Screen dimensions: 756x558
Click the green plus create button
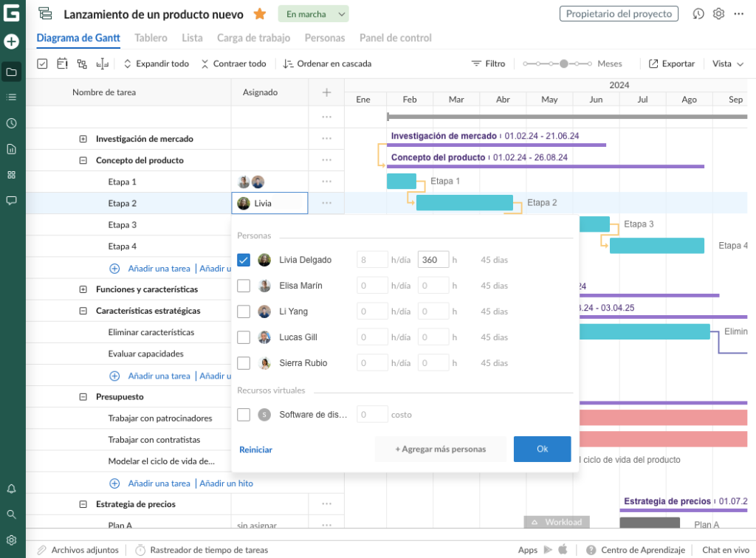click(11, 41)
